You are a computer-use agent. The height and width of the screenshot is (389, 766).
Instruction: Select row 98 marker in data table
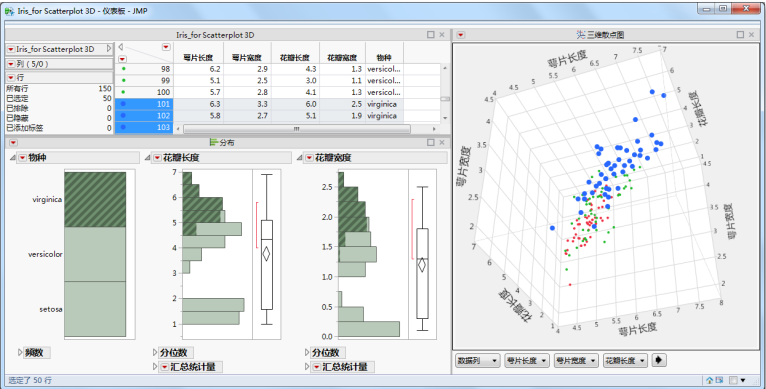tap(123, 69)
